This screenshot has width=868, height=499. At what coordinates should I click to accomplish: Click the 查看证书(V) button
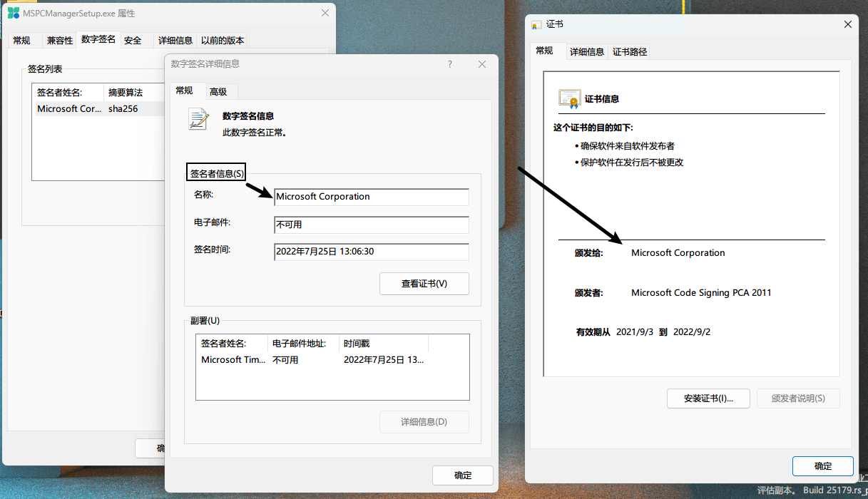[424, 284]
